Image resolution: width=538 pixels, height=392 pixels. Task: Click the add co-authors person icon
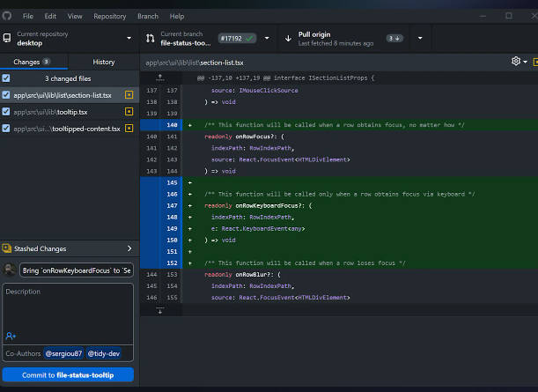pyautogui.click(x=11, y=336)
